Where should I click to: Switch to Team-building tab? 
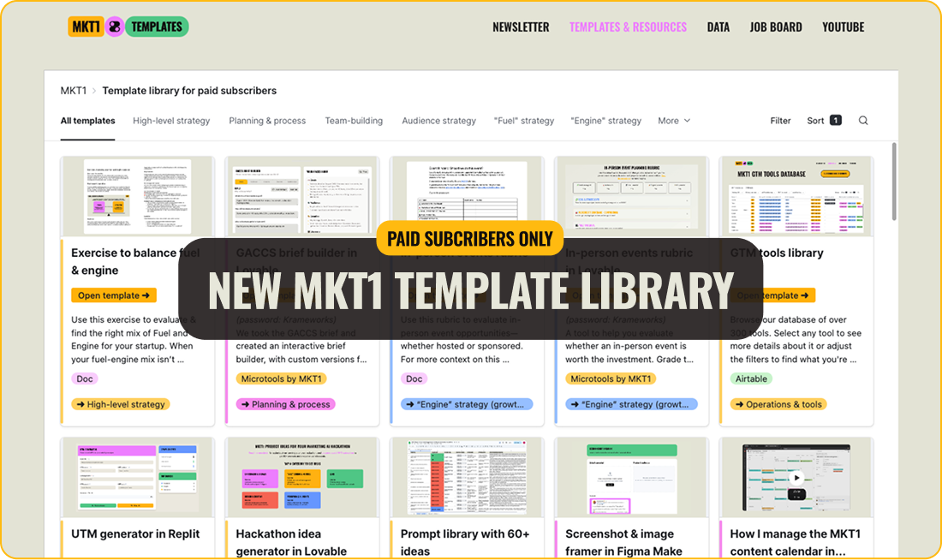[354, 121]
